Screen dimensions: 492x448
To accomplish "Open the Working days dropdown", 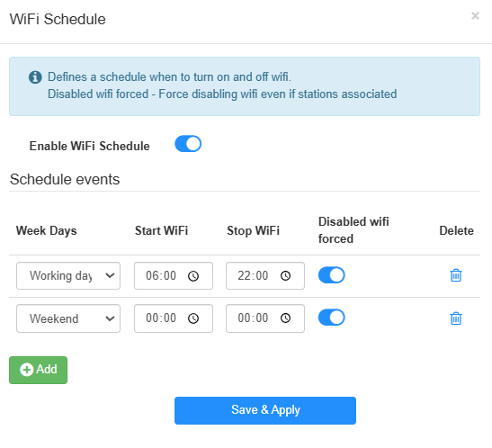I will click(x=68, y=276).
